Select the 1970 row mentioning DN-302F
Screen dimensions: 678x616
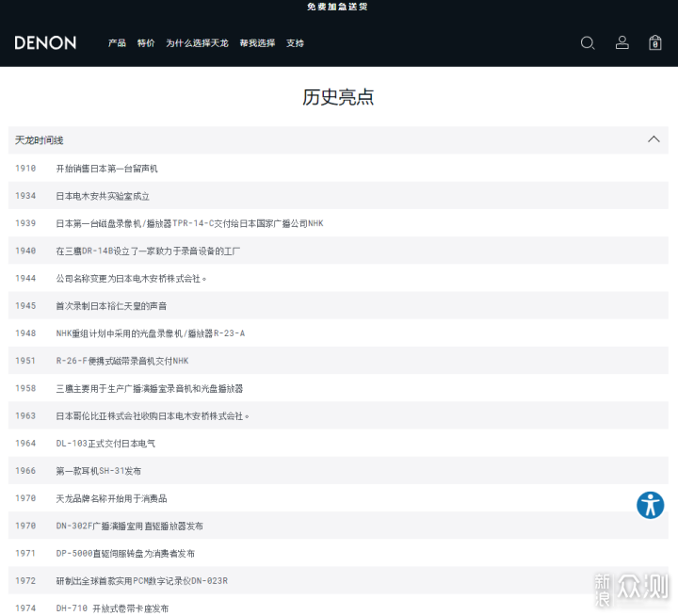(338, 526)
